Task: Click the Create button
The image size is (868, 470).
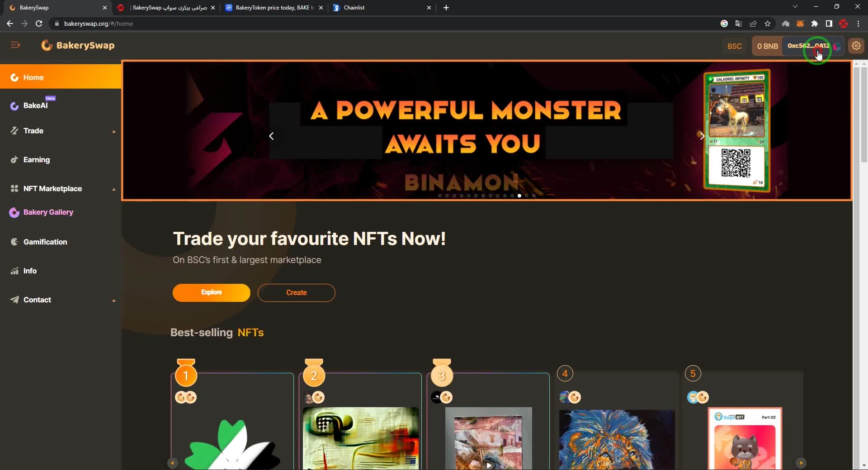Action: click(x=296, y=292)
